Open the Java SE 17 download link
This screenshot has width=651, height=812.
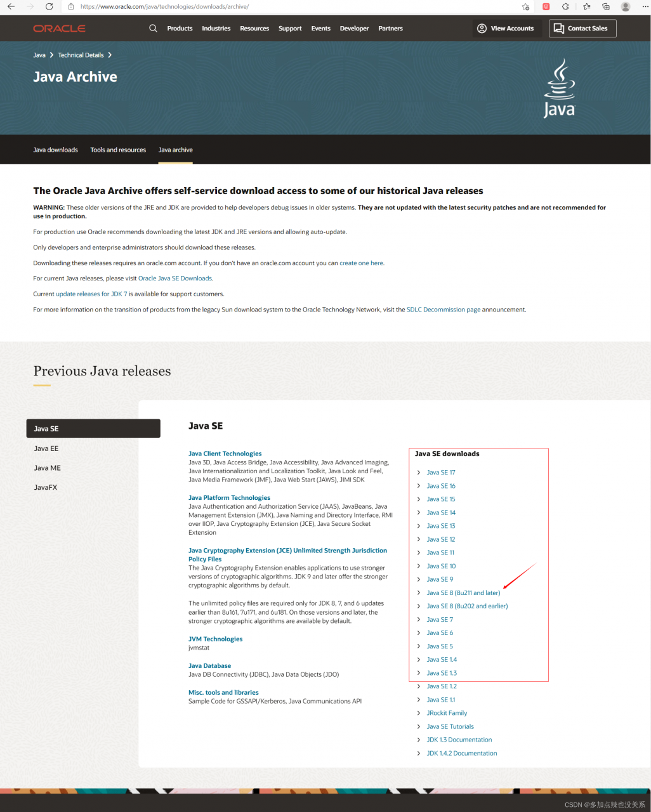441,473
